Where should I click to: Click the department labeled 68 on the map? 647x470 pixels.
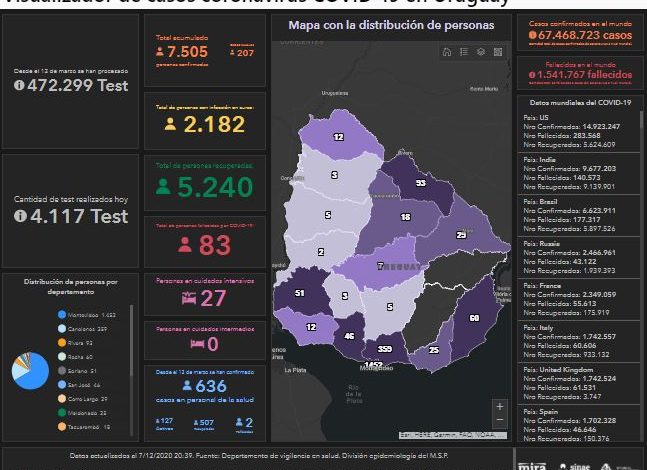click(474, 317)
